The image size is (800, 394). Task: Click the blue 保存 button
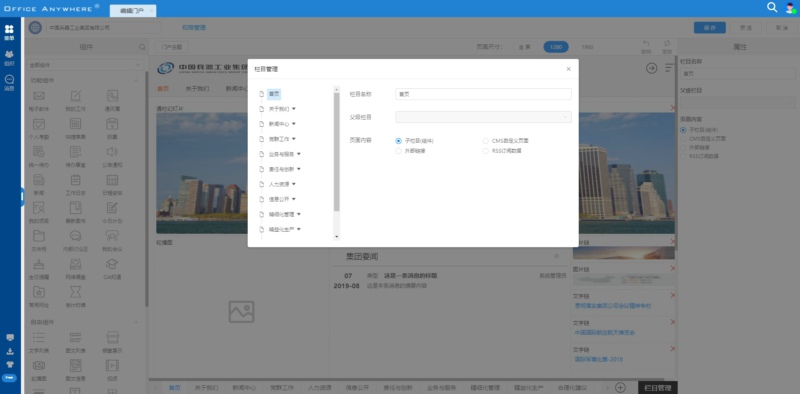coord(710,28)
